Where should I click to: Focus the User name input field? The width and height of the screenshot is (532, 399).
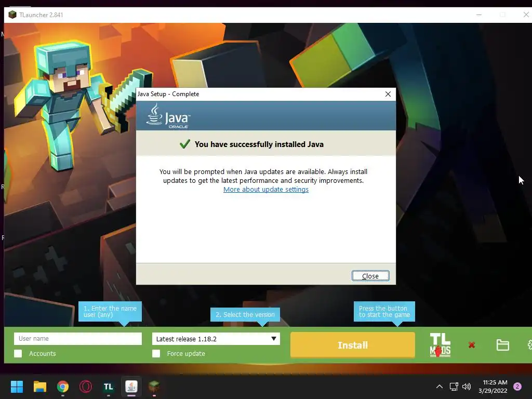pyautogui.click(x=78, y=339)
